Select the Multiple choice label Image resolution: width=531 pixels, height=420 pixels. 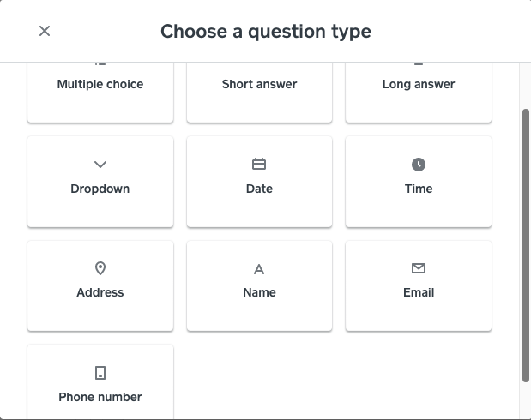tap(100, 84)
